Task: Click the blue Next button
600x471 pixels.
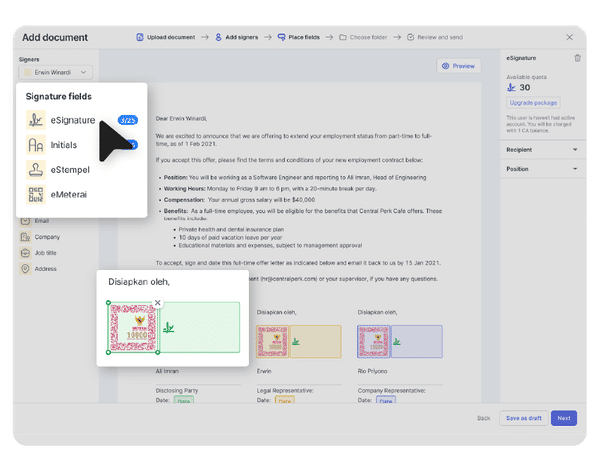Action: click(563, 418)
